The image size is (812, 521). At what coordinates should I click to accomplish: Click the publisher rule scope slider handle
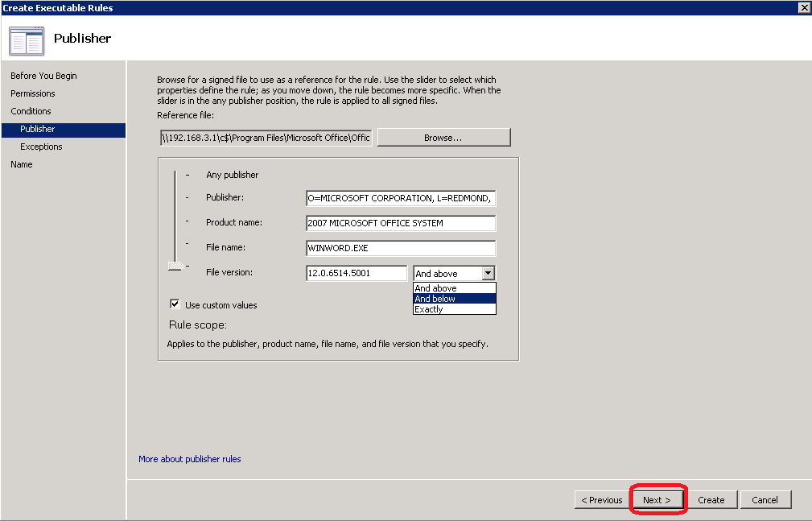point(175,265)
